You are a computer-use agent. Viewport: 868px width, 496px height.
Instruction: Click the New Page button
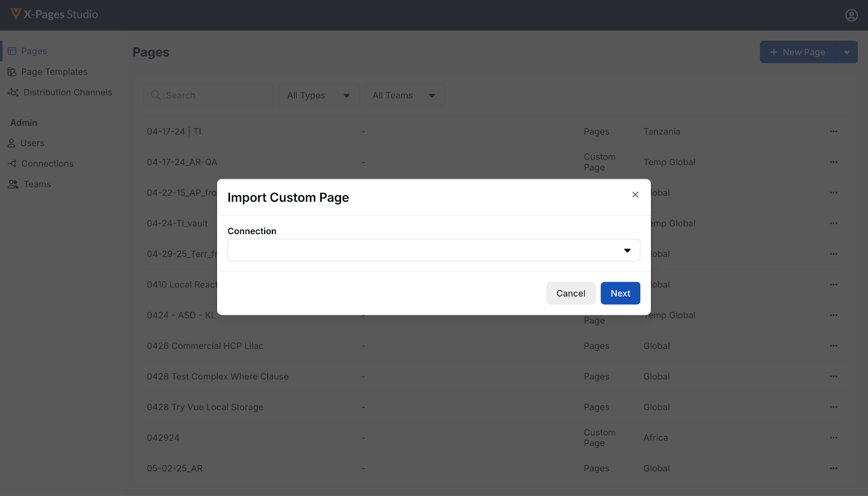(797, 52)
